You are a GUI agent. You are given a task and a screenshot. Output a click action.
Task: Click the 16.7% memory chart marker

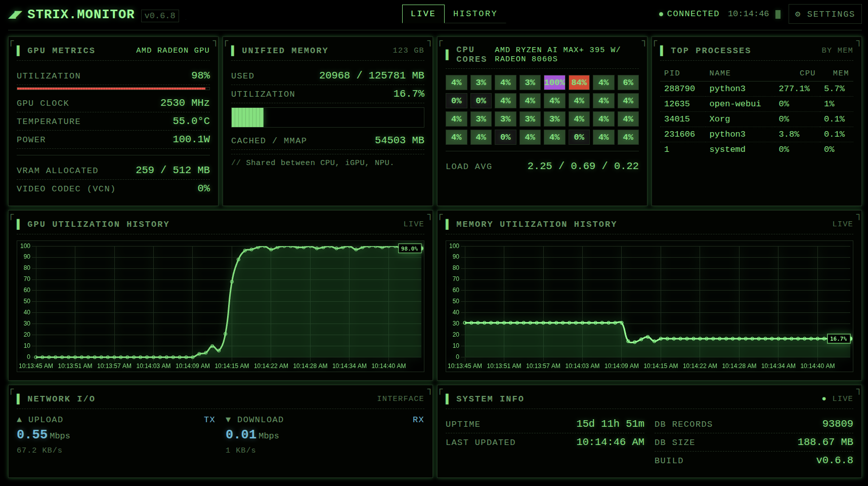[x=839, y=339]
